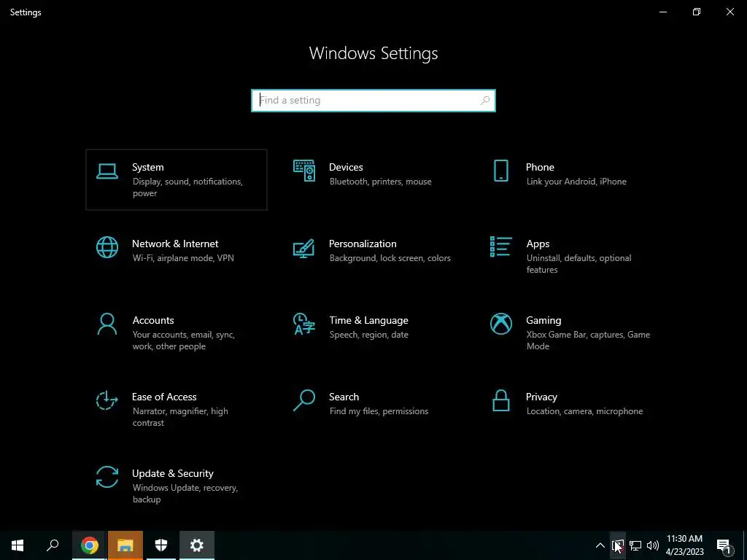Open Accounts settings title

pos(153,321)
